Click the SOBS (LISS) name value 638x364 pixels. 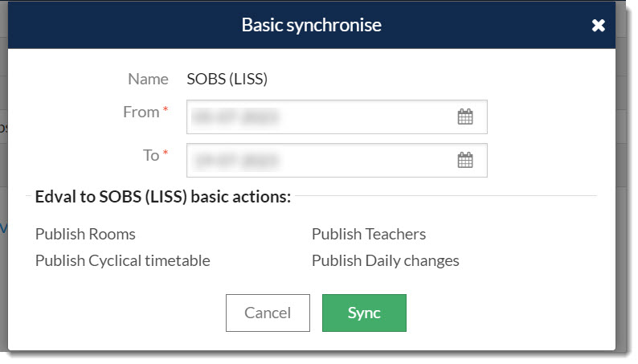pos(227,79)
